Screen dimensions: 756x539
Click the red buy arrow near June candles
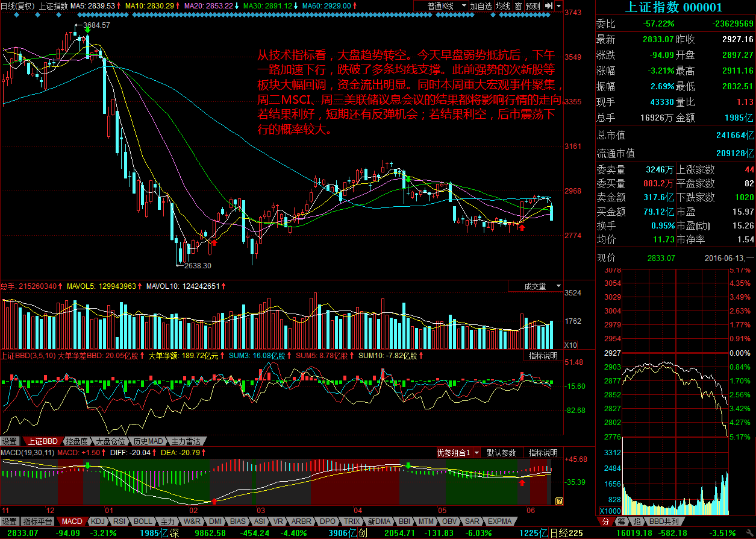(x=522, y=227)
